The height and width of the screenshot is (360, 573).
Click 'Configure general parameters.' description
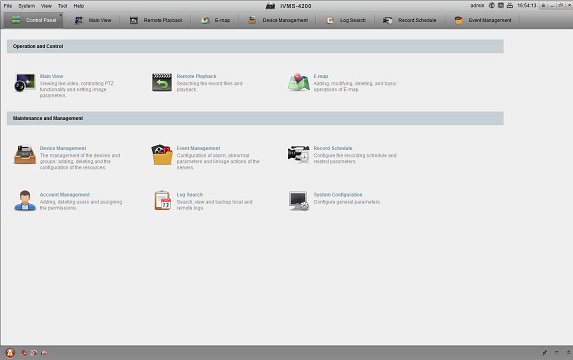347,202
